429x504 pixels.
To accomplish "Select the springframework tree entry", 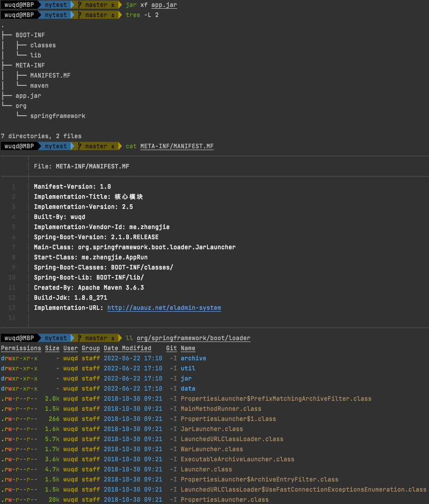I will tap(57, 116).
